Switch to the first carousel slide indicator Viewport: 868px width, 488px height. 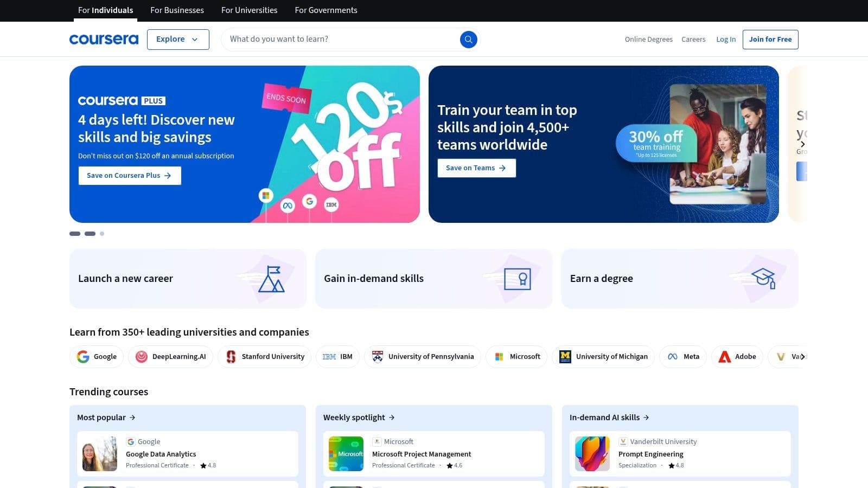coord(75,234)
